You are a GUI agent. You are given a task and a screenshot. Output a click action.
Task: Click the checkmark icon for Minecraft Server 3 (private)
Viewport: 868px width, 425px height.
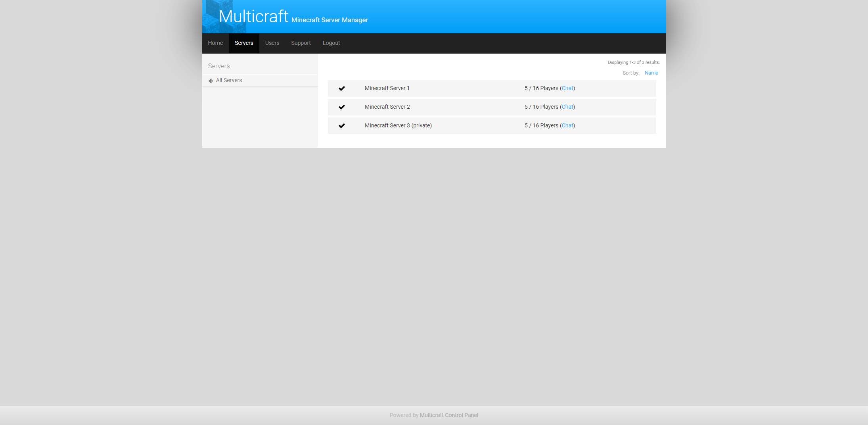[342, 126]
